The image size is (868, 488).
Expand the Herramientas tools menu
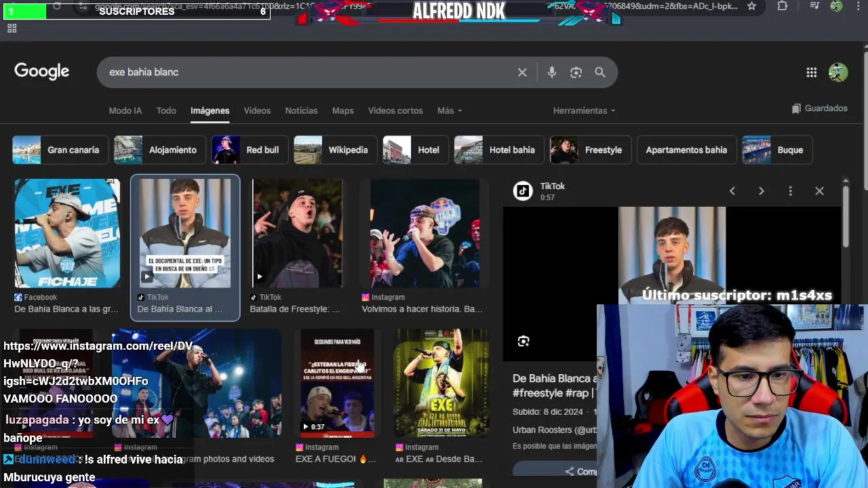click(x=584, y=110)
